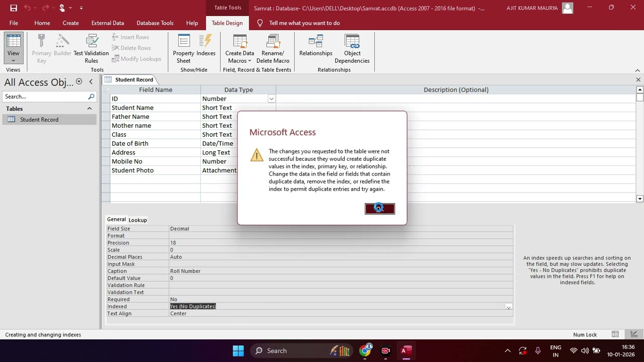
Task: Click Delete Rows in ribbon
Action: [x=131, y=48]
